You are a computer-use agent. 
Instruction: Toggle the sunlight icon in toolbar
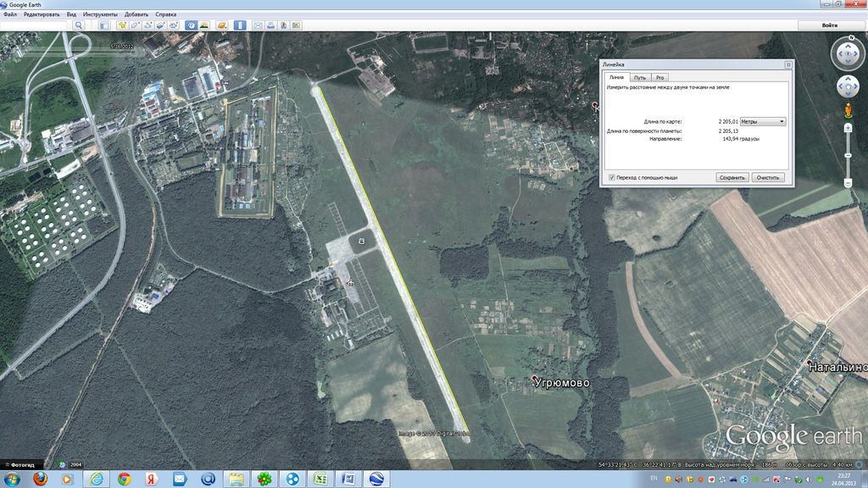tap(204, 25)
